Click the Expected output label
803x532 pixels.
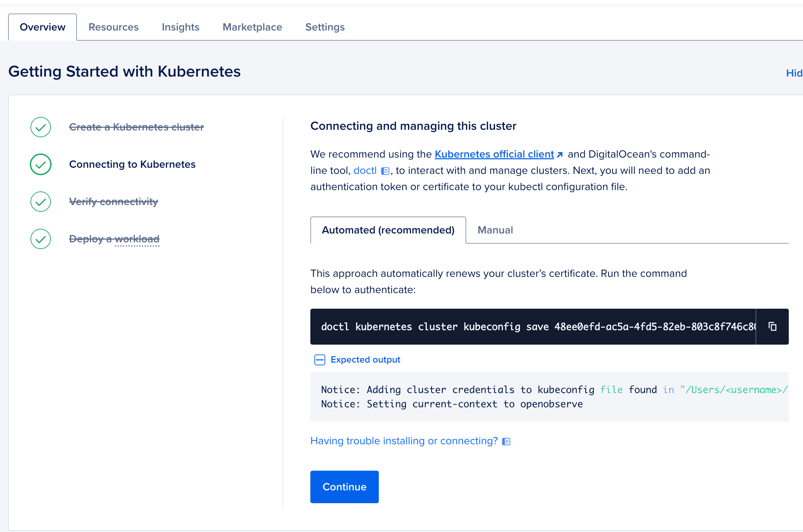pyautogui.click(x=365, y=360)
